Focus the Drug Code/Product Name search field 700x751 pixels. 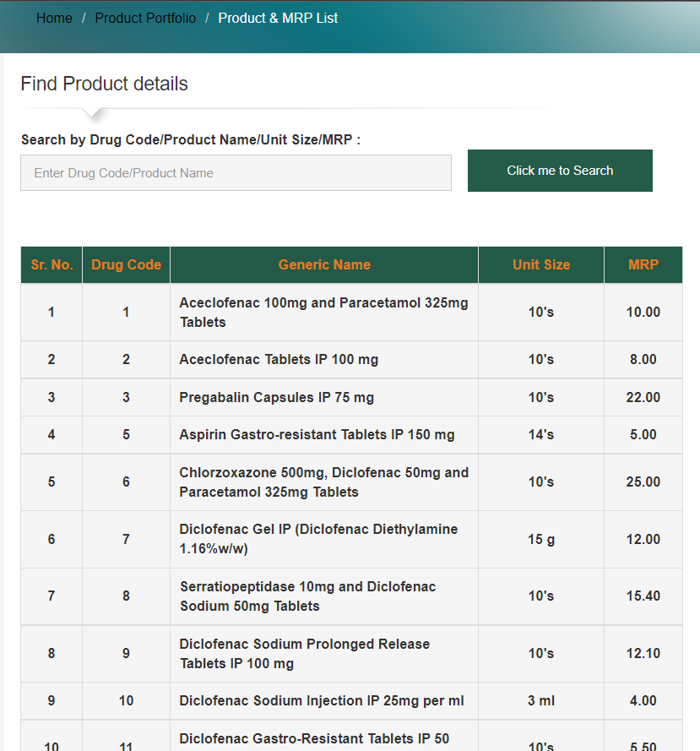pos(236,172)
